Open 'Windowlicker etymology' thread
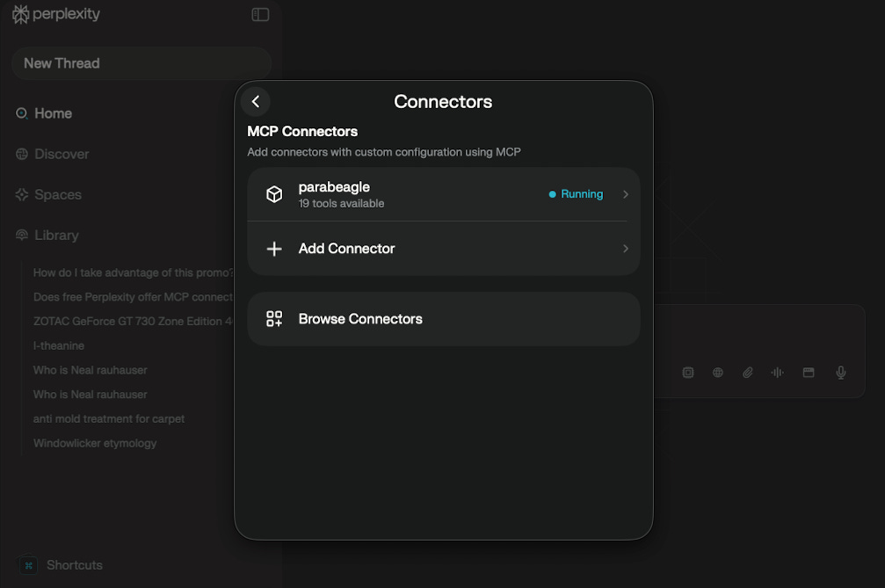 point(95,443)
